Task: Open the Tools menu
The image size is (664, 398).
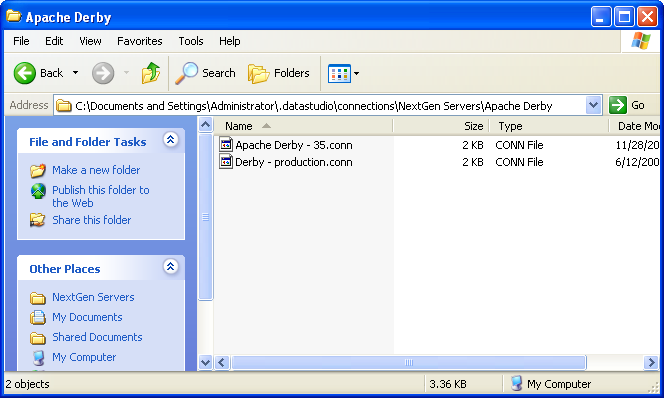Action: [191, 41]
